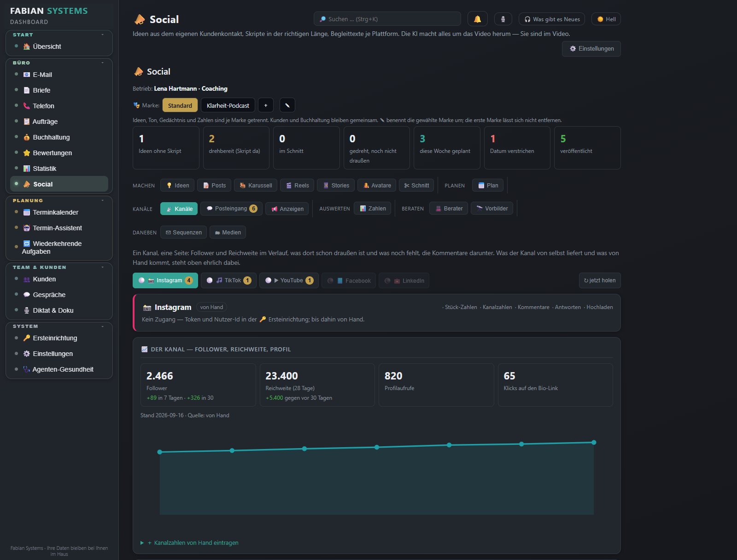The image size is (737, 560).
Task: Click the Einstellungen button at top right
Action: [x=591, y=49]
